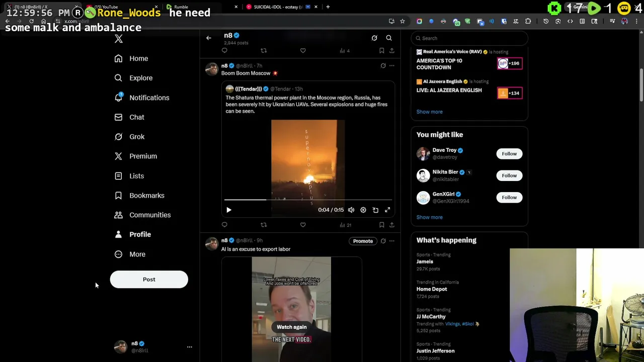Follow Dave Troy
Viewport: 644px width, 362px height.
point(509,154)
